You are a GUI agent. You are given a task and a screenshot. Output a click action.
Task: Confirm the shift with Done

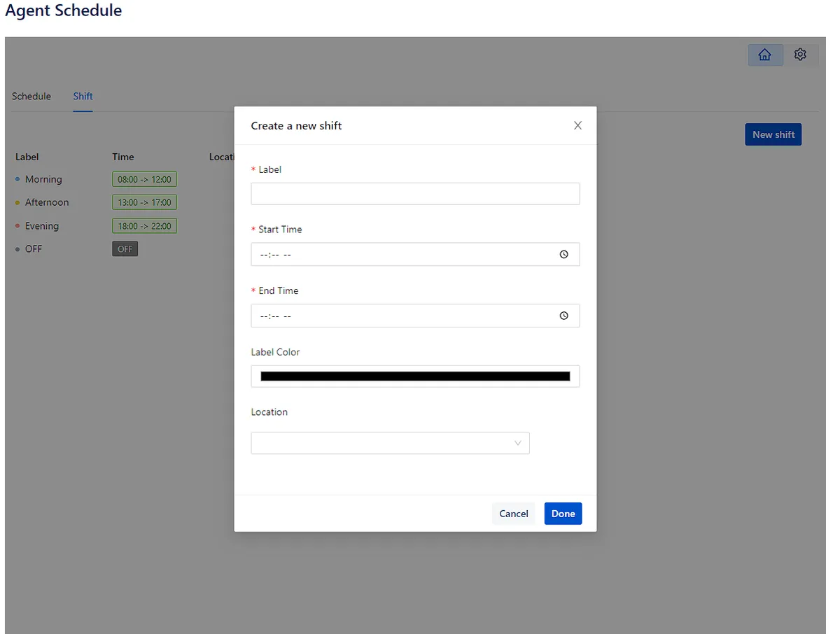point(563,514)
